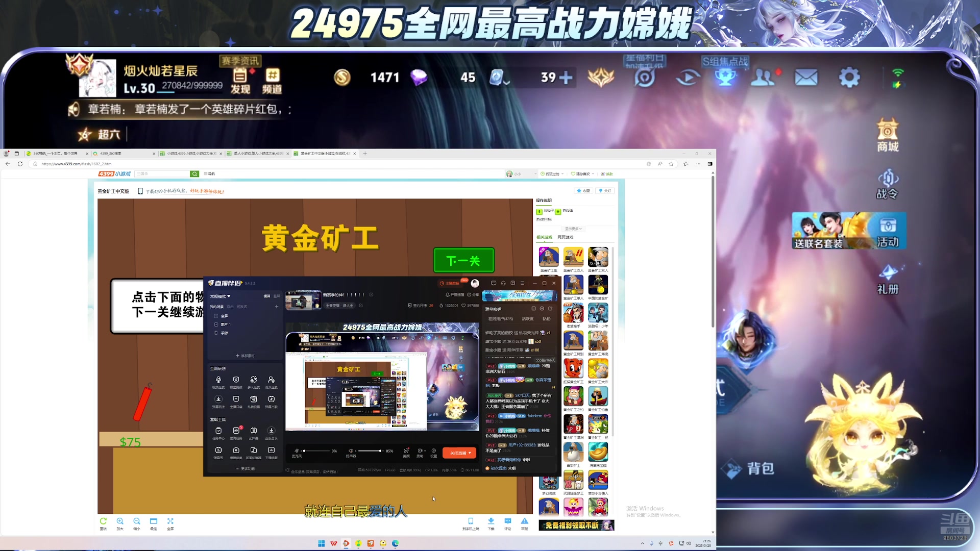The width and height of the screenshot is (980, 551).
Task: Open the Windows Start button
Action: 322,544
